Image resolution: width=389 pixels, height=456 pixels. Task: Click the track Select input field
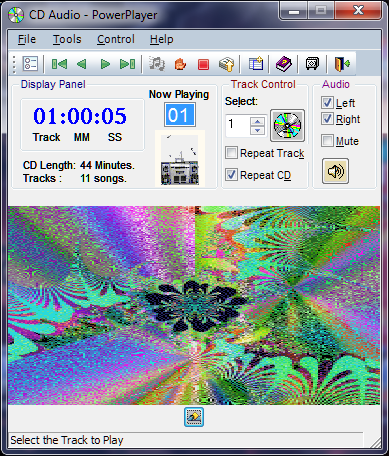[x=238, y=125]
